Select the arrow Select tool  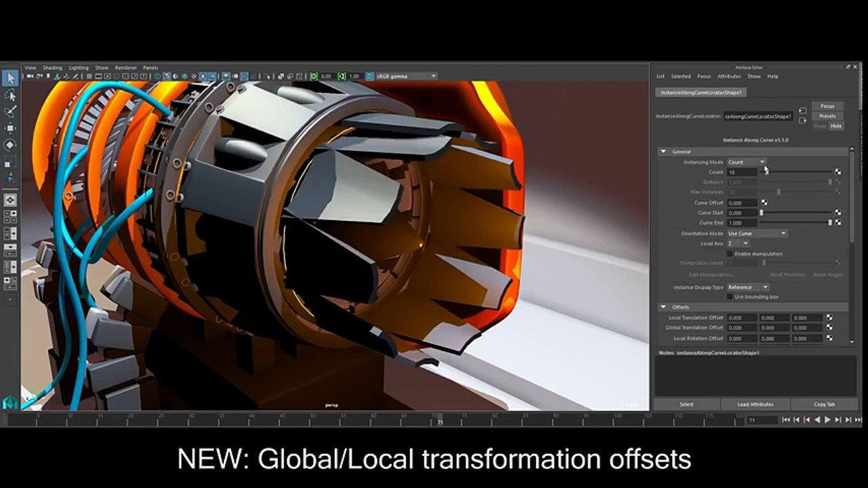10,79
